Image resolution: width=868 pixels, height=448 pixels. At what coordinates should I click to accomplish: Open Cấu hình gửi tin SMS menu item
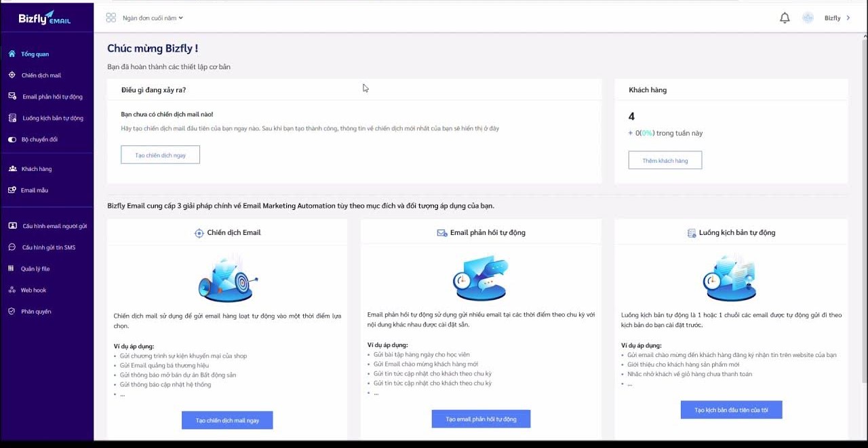pyautogui.click(x=11, y=247)
